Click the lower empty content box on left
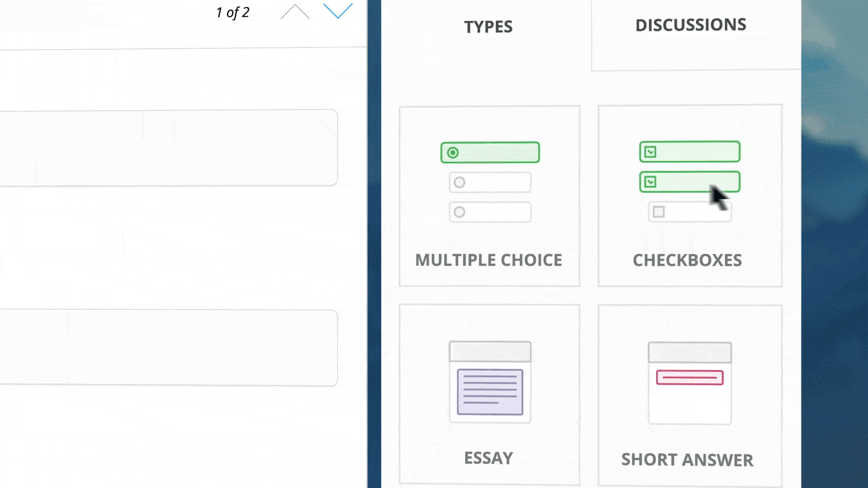Image resolution: width=868 pixels, height=488 pixels. click(x=169, y=348)
